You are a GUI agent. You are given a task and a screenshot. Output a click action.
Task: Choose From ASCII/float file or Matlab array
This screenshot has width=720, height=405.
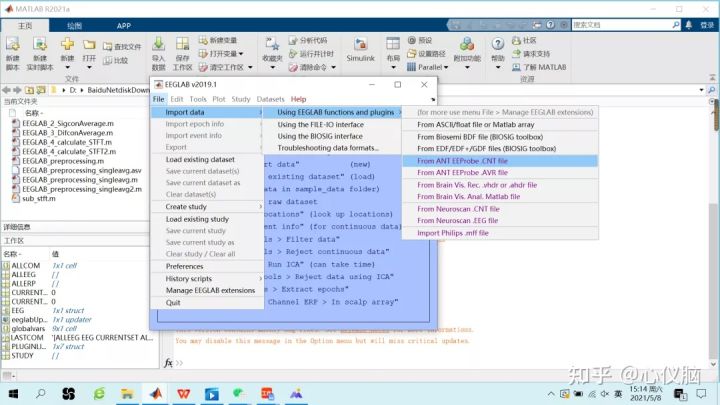(x=500, y=124)
